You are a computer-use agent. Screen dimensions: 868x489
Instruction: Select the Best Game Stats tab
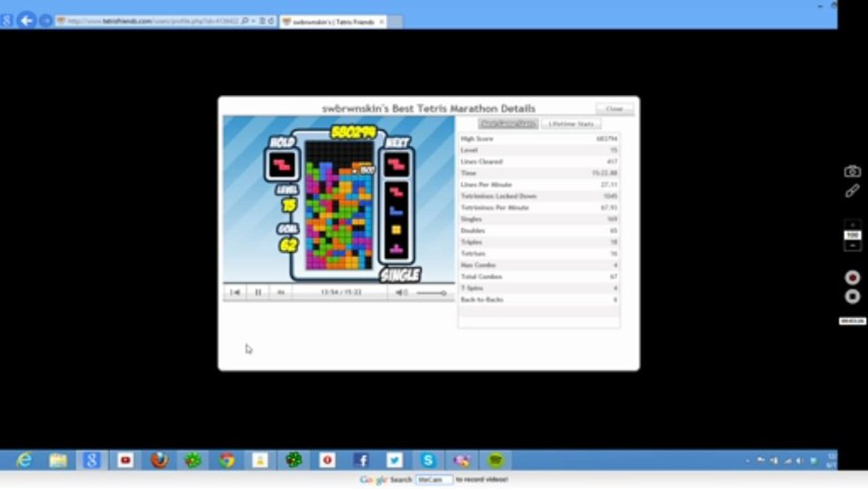[508, 124]
